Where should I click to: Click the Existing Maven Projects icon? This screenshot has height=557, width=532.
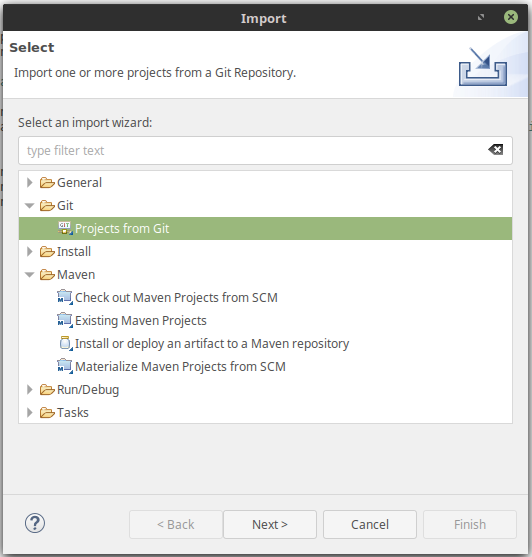coord(65,320)
